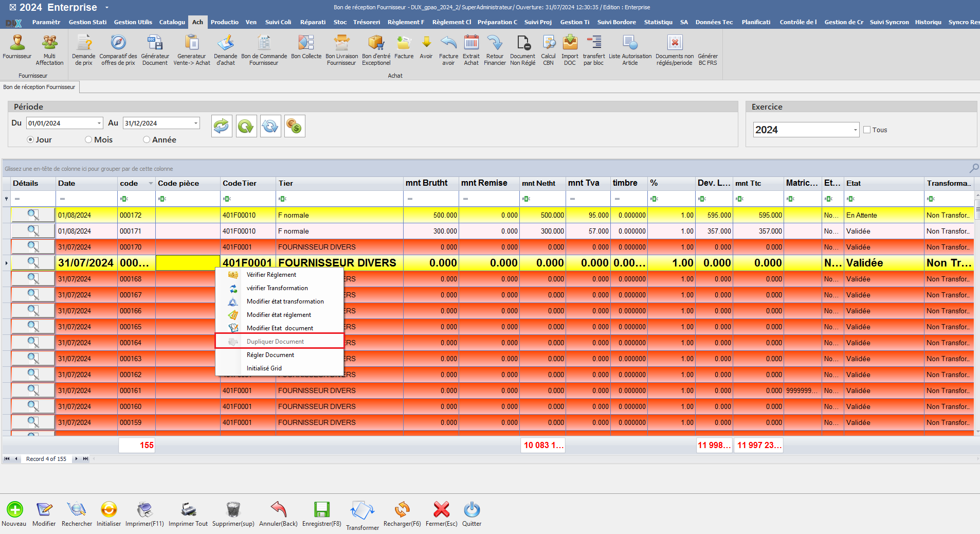
Task: Click the coins refresh button in Période
Action: (295, 126)
